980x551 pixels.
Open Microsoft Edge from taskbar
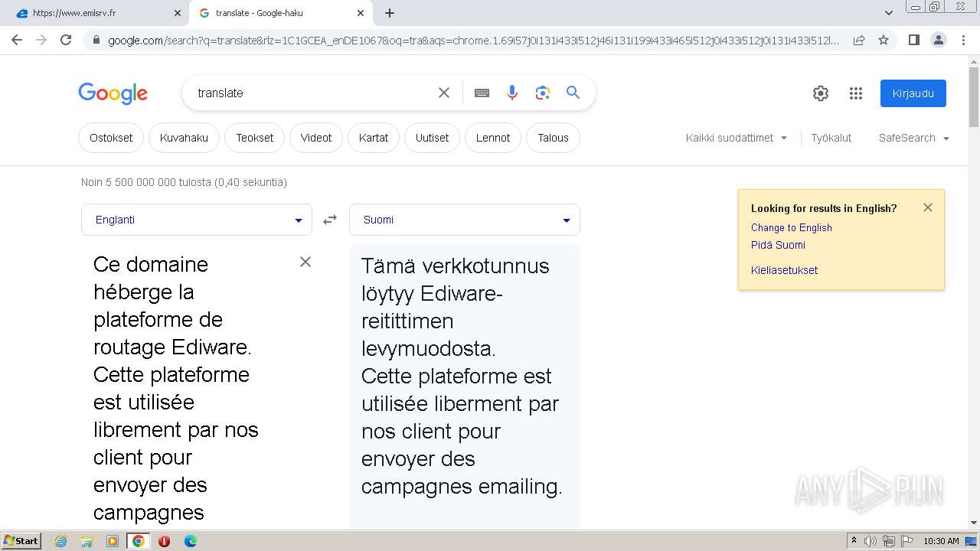point(190,541)
